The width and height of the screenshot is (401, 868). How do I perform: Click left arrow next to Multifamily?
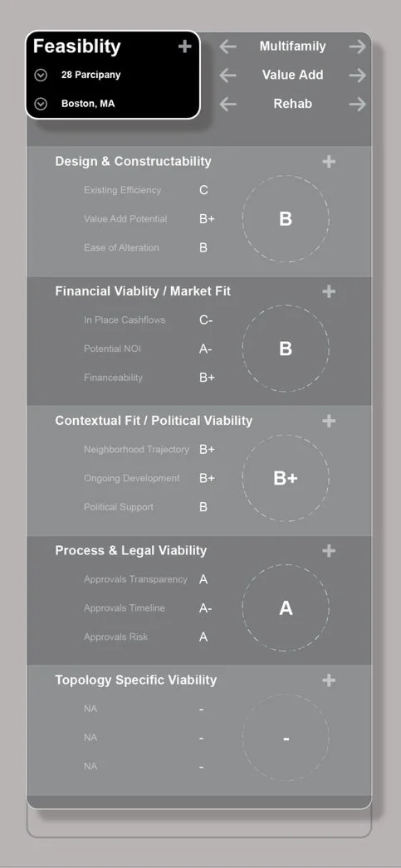coord(227,46)
